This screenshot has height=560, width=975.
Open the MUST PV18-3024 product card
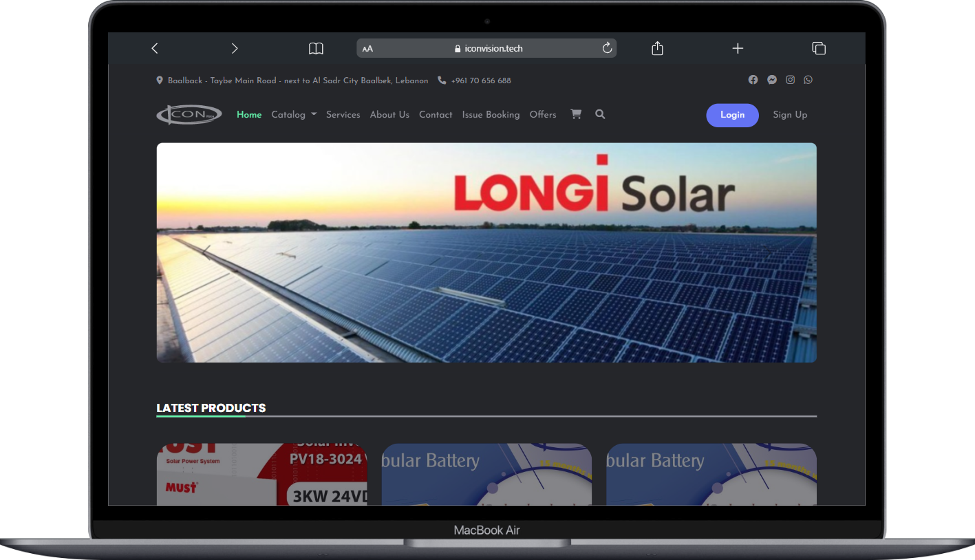[261, 474]
